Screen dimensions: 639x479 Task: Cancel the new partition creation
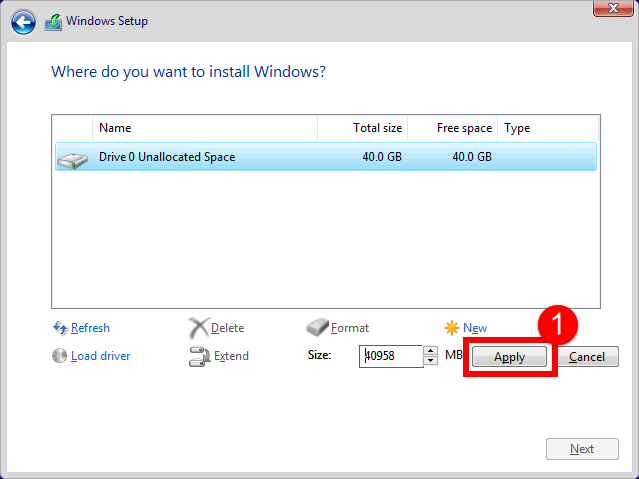coord(587,357)
